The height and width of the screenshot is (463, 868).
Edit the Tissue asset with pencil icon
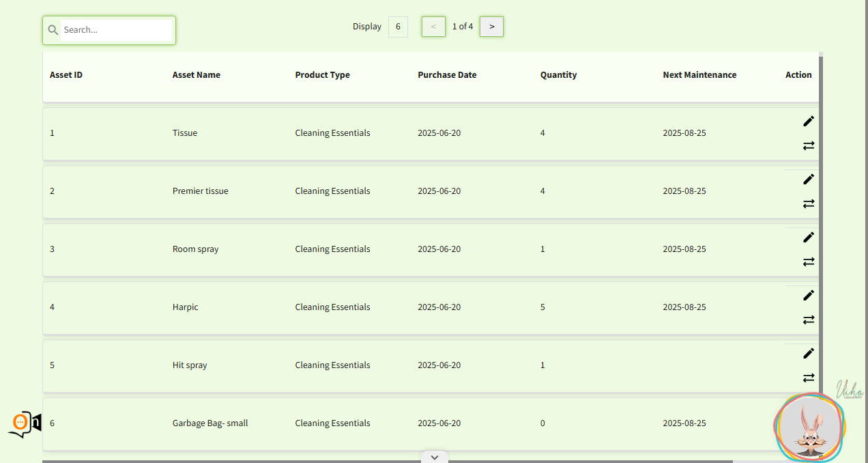pyautogui.click(x=809, y=121)
